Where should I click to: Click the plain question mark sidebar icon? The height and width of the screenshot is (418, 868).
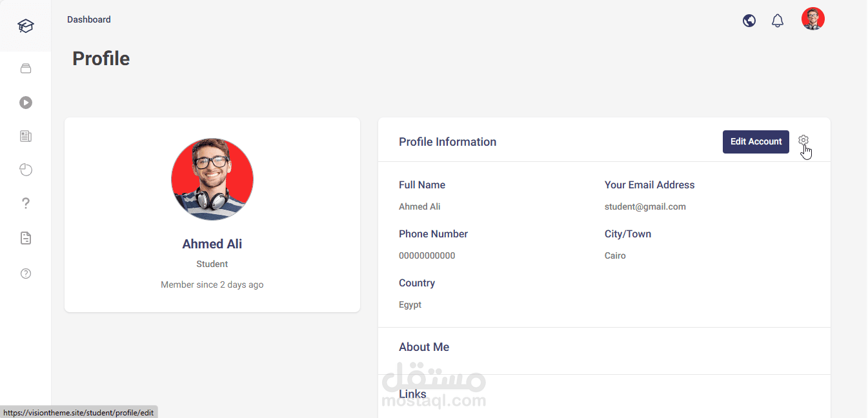[26, 203]
